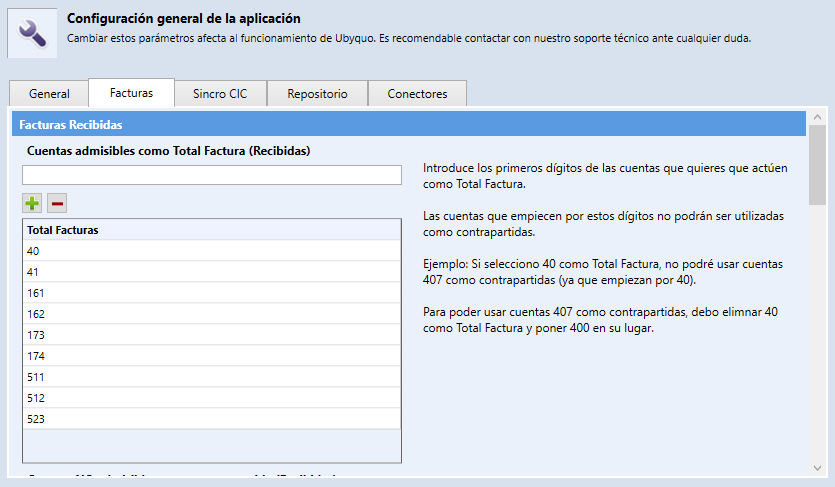Select the row with account 162

211,314
